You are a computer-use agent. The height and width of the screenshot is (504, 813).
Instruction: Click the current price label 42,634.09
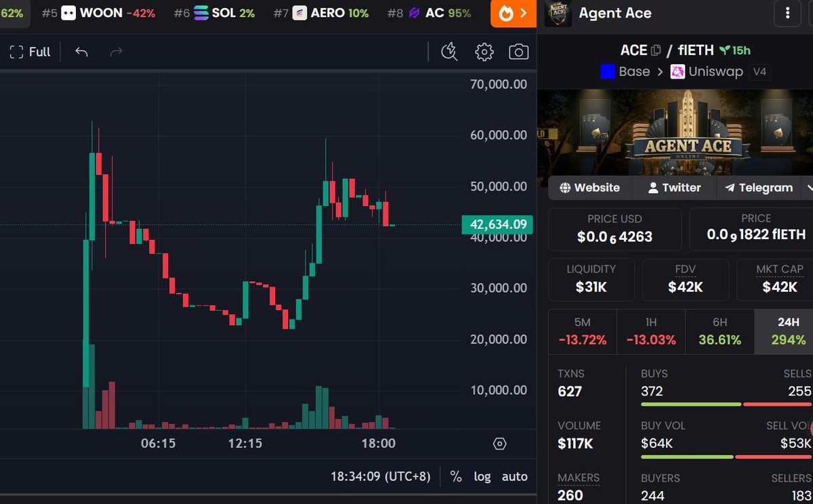click(x=497, y=225)
